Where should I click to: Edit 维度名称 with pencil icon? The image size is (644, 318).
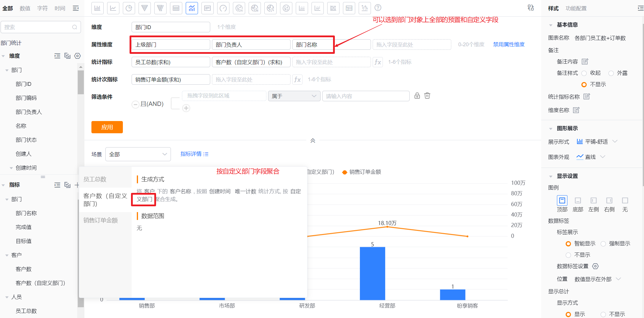coord(576,110)
